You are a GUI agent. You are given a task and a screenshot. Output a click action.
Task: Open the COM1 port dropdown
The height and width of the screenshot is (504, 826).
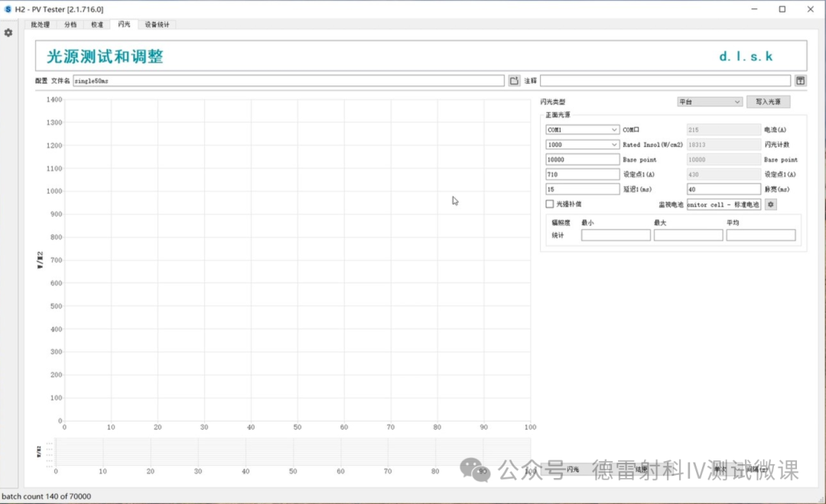pyautogui.click(x=582, y=130)
